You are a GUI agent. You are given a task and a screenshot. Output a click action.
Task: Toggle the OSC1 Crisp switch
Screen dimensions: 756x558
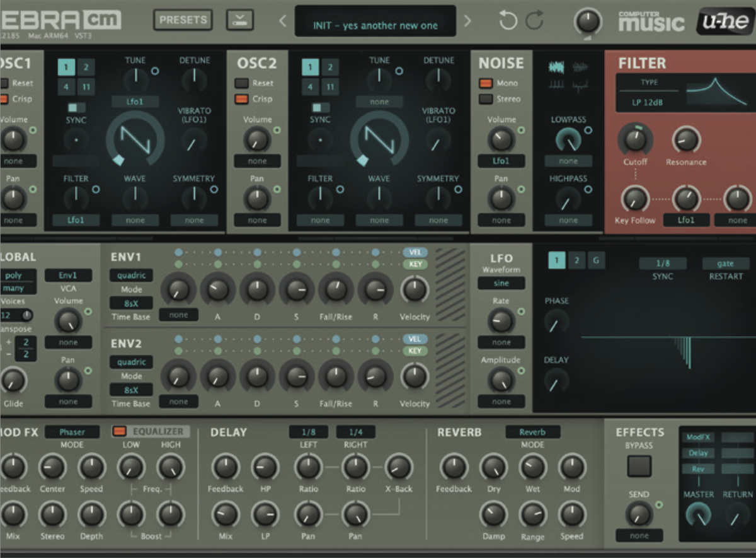tap(4, 99)
